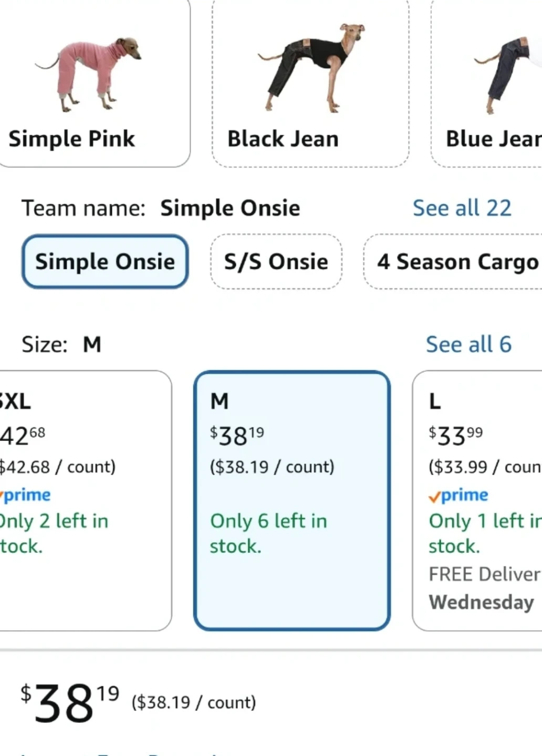Click the large $38.19 main price

pos(70,702)
